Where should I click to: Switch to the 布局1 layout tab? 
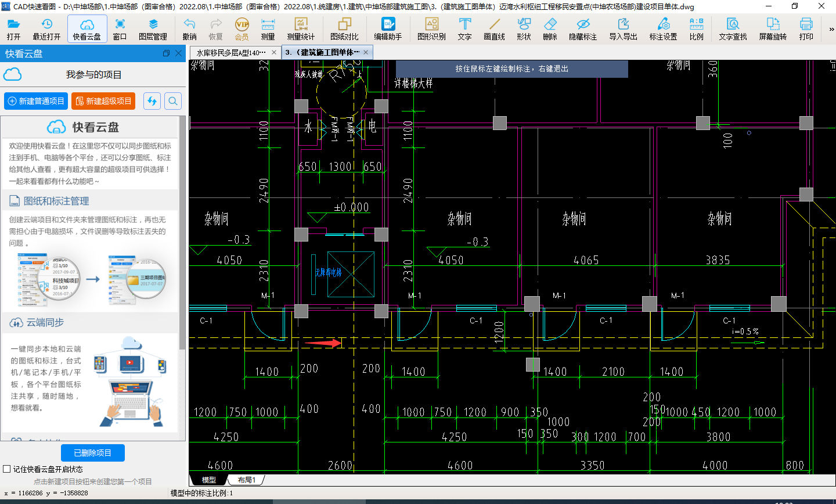246,480
